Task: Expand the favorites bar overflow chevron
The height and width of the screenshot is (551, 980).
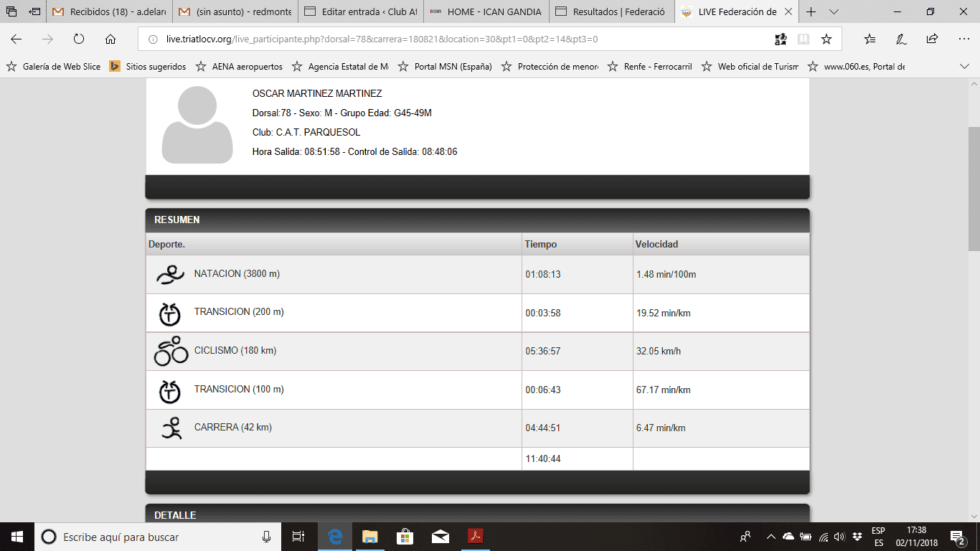Action: [964, 67]
